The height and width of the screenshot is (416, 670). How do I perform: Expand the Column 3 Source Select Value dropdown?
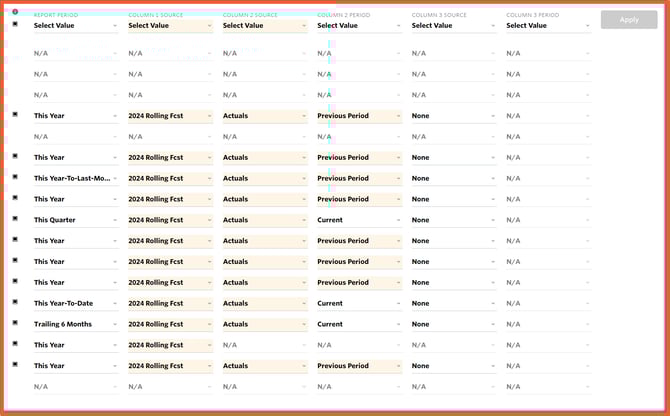coord(453,26)
